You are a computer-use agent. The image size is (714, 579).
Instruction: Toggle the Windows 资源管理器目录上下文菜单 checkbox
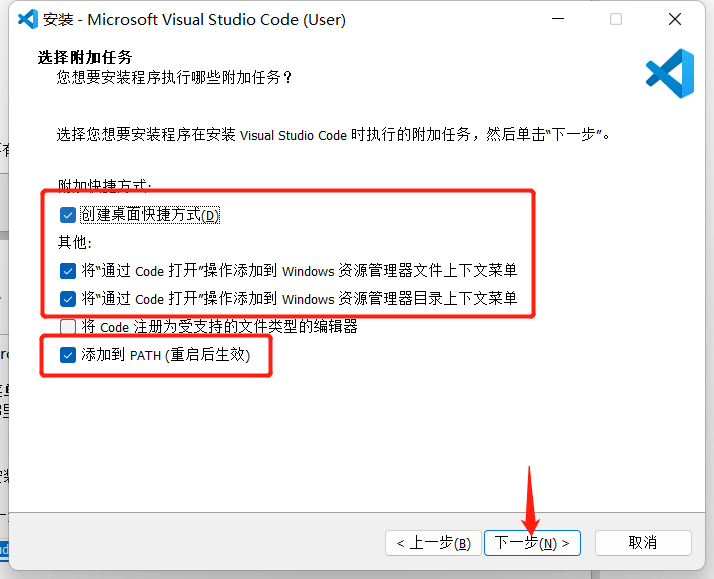[68, 299]
